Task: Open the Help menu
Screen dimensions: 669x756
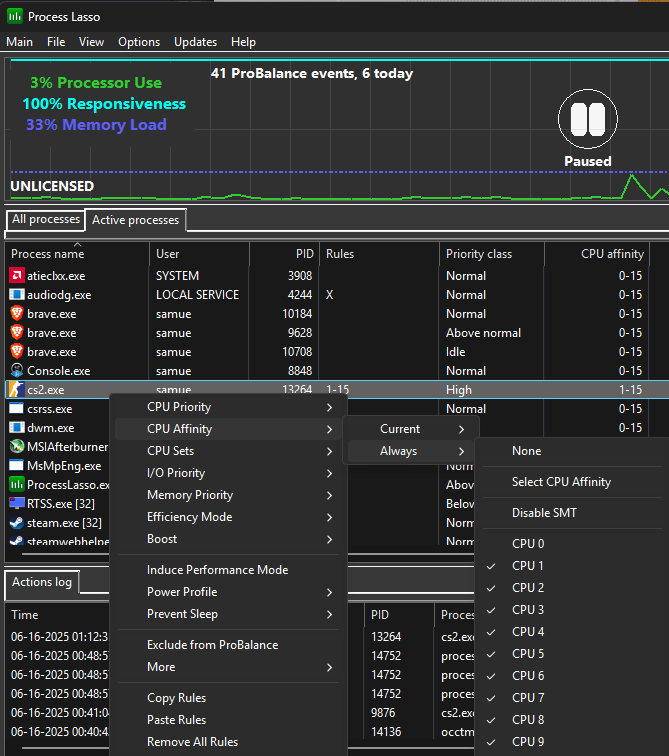Action: pyautogui.click(x=243, y=42)
